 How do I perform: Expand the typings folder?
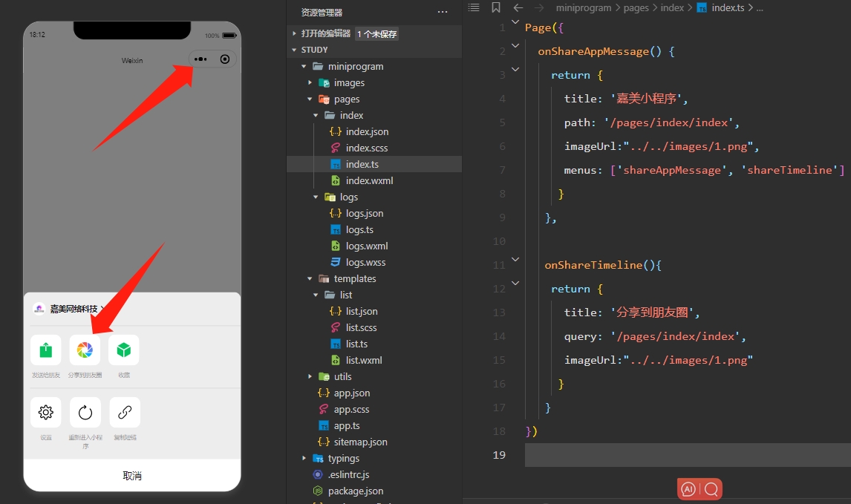coord(304,458)
